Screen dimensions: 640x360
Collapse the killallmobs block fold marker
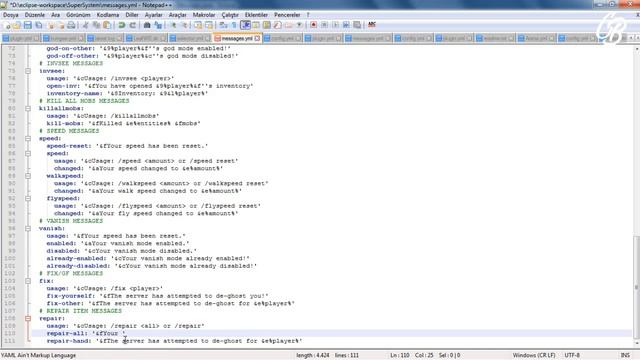pos(28,109)
